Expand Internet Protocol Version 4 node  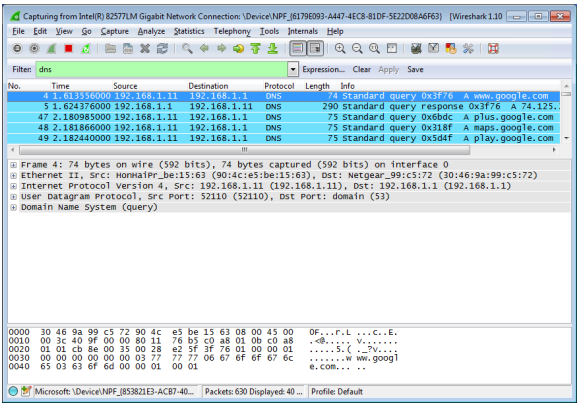pos(13,186)
